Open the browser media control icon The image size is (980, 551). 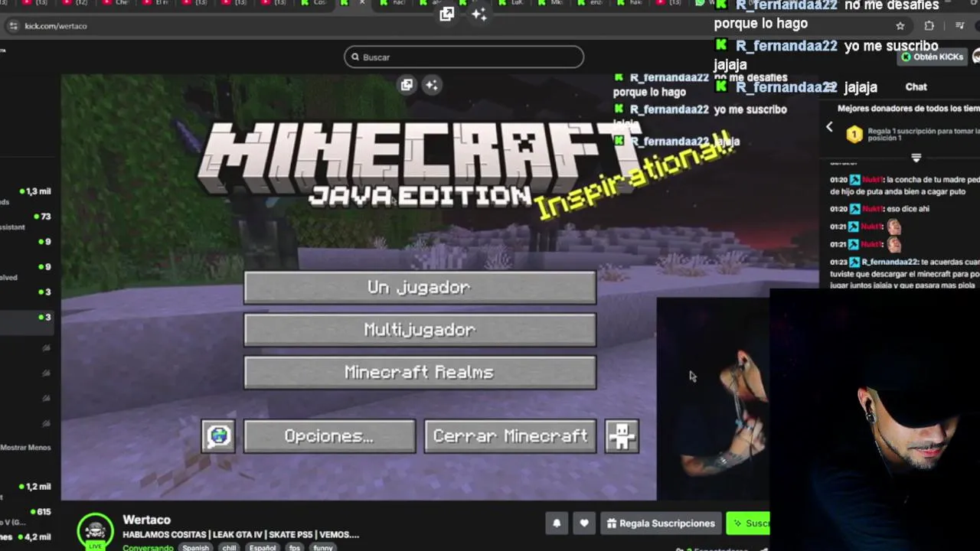(959, 26)
